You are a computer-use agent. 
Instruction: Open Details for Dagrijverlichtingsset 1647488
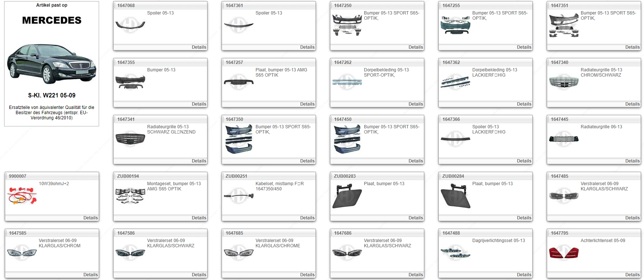[x=524, y=275]
